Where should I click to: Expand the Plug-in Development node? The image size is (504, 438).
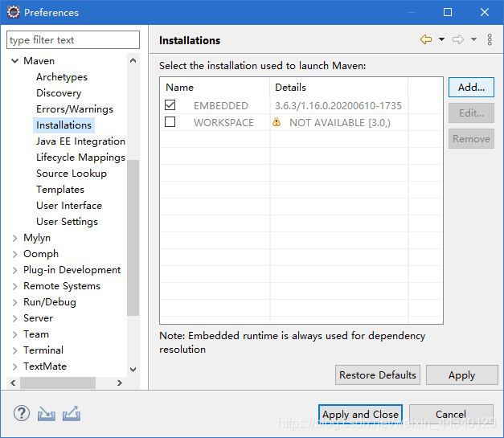[x=14, y=270]
